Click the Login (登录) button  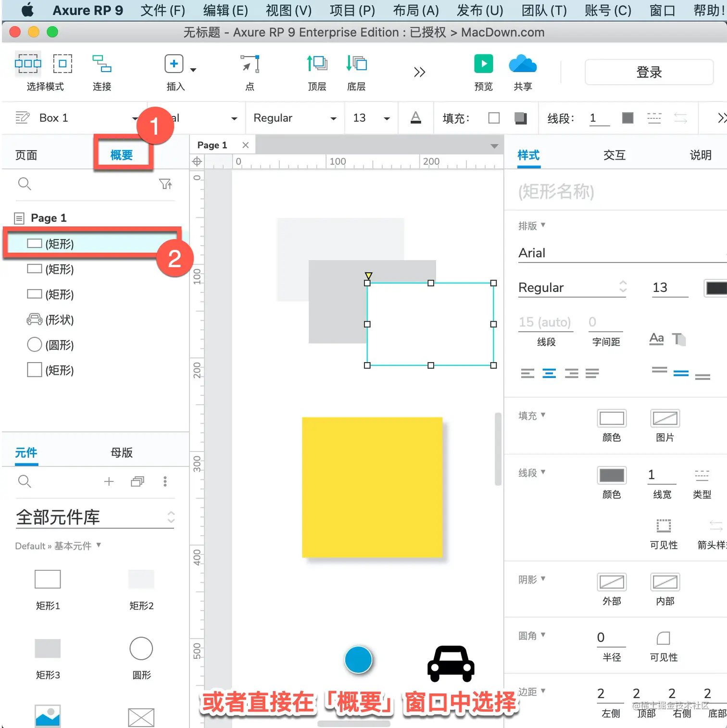pos(649,72)
